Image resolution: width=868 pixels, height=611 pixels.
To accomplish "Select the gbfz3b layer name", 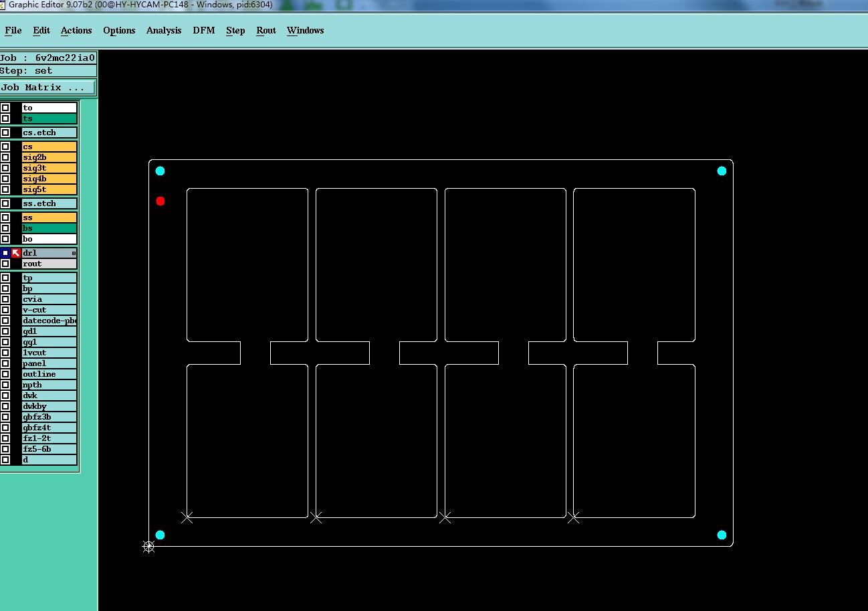I will coord(49,417).
